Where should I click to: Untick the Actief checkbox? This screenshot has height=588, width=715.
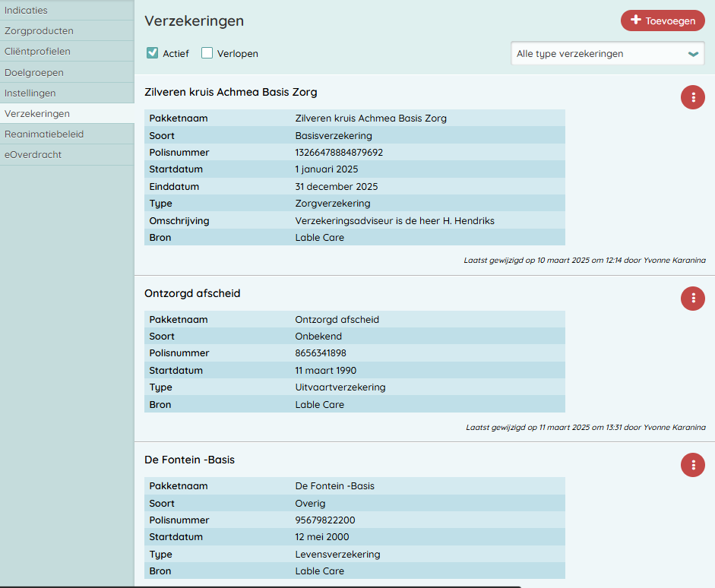coord(153,53)
